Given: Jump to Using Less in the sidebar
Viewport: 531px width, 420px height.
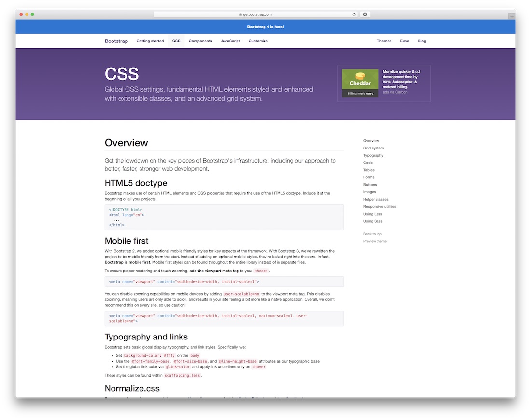Looking at the screenshot, I should (x=373, y=214).
